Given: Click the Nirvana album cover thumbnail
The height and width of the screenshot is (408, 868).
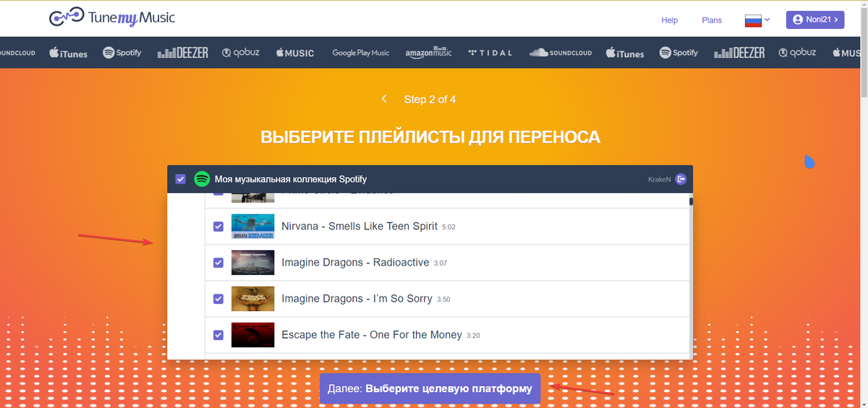Looking at the screenshot, I should click(x=252, y=226).
